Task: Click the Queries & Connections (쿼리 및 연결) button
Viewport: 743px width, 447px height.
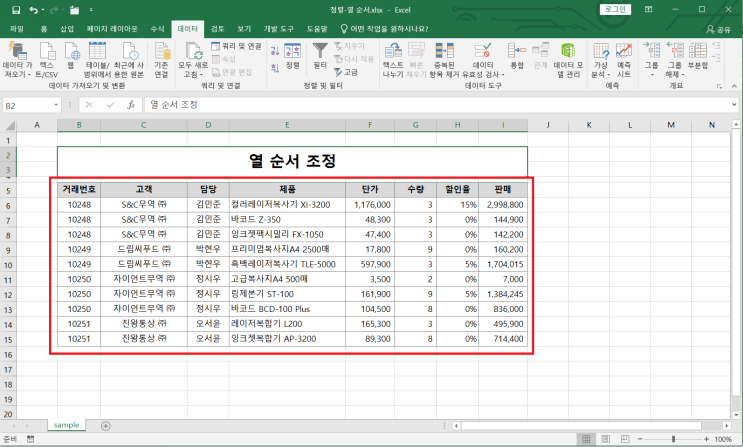Action: pyautogui.click(x=236, y=46)
